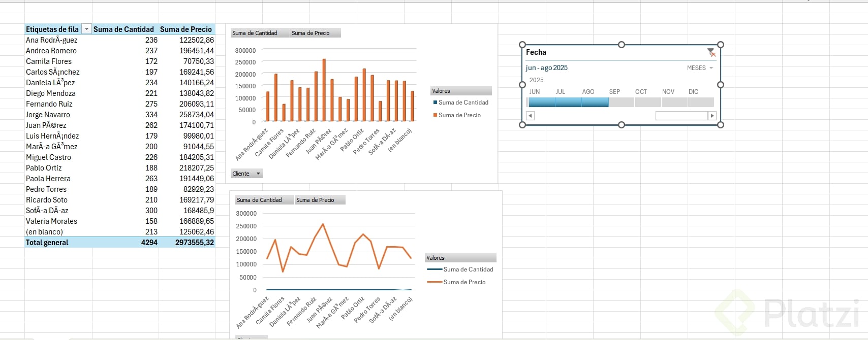Click the Fecha timeline horizontal scrollbar thumb
This screenshot has height=340, width=868.
(x=681, y=116)
